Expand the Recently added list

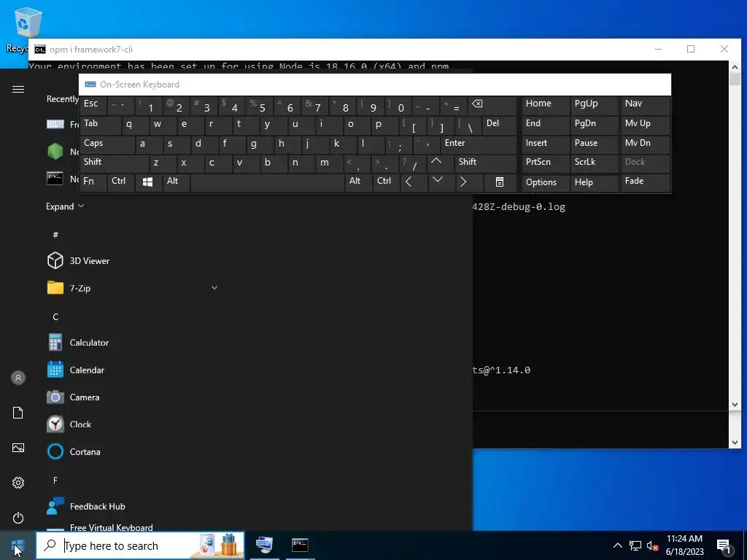(65, 206)
